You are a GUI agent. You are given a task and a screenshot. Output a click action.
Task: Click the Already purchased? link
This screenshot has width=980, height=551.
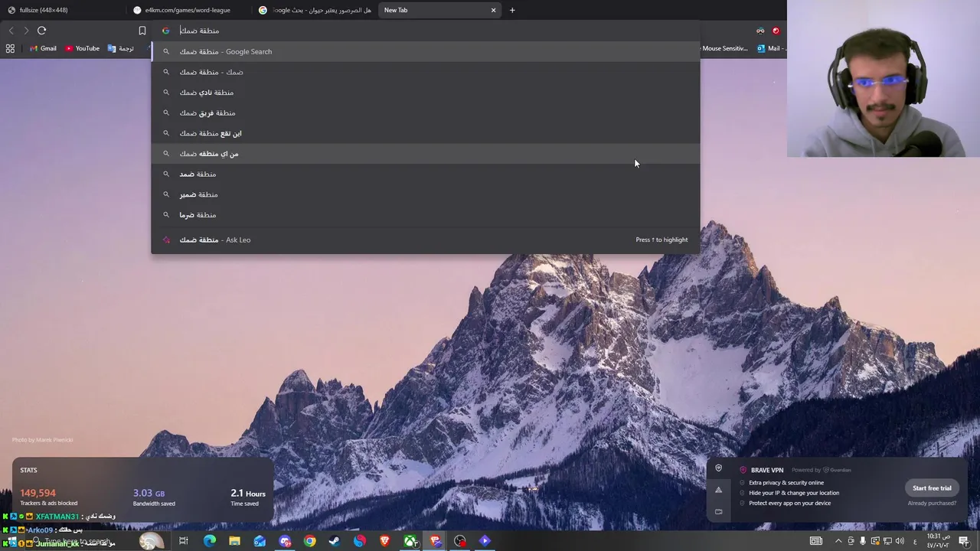(x=932, y=503)
